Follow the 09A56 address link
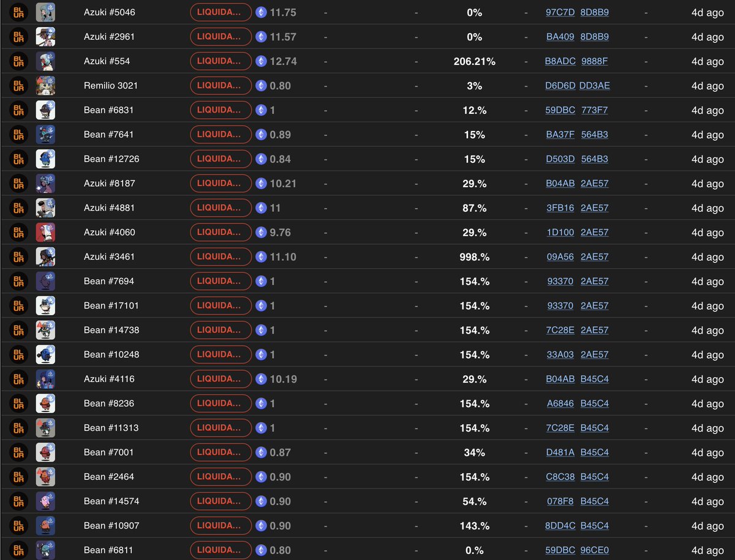Screen dimensions: 735x560 [560, 257]
